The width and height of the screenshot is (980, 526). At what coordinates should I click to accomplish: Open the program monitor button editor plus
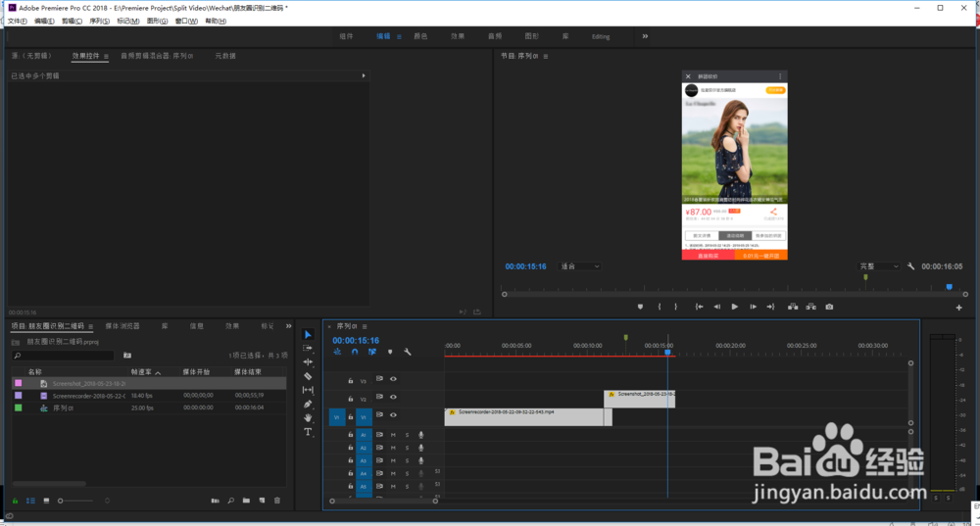(x=958, y=308)
